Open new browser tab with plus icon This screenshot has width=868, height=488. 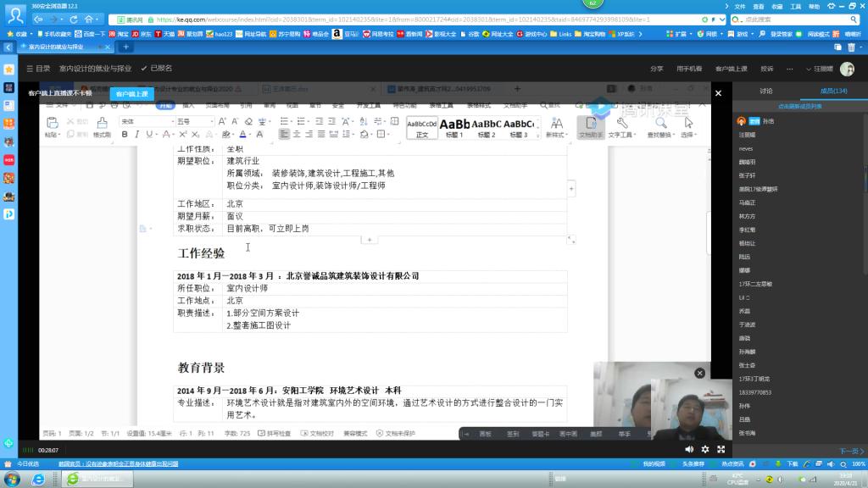tap(126, 47)
